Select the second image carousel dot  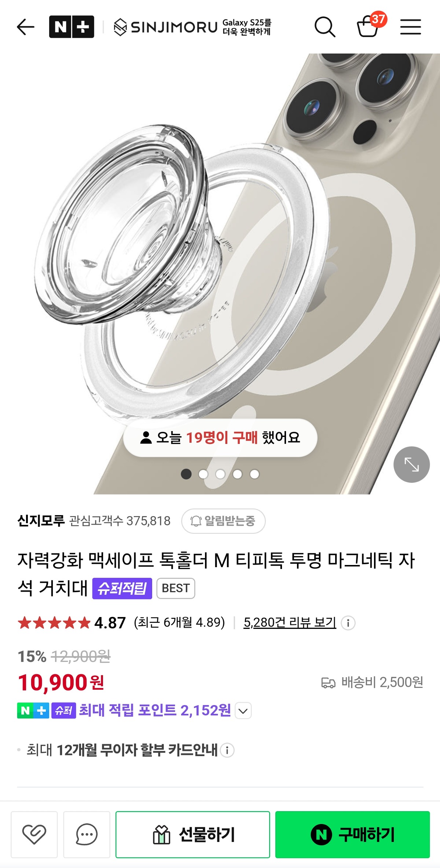pos(203,474)
